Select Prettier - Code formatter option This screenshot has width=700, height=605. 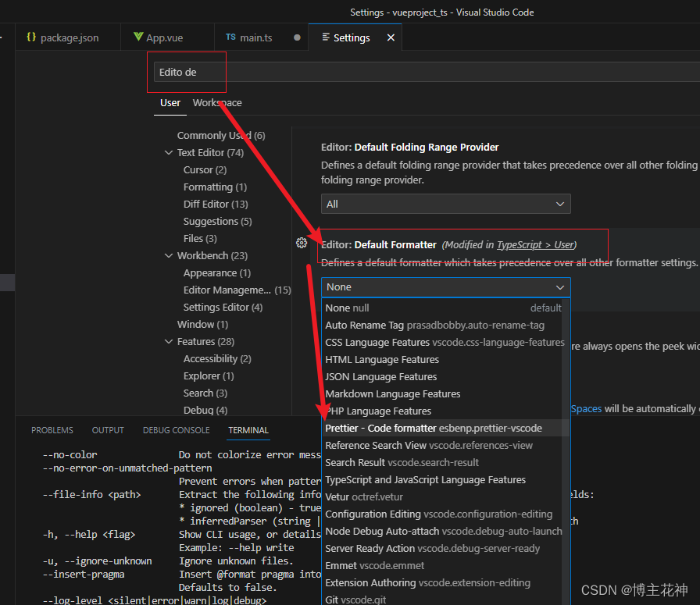pos(443,429)
